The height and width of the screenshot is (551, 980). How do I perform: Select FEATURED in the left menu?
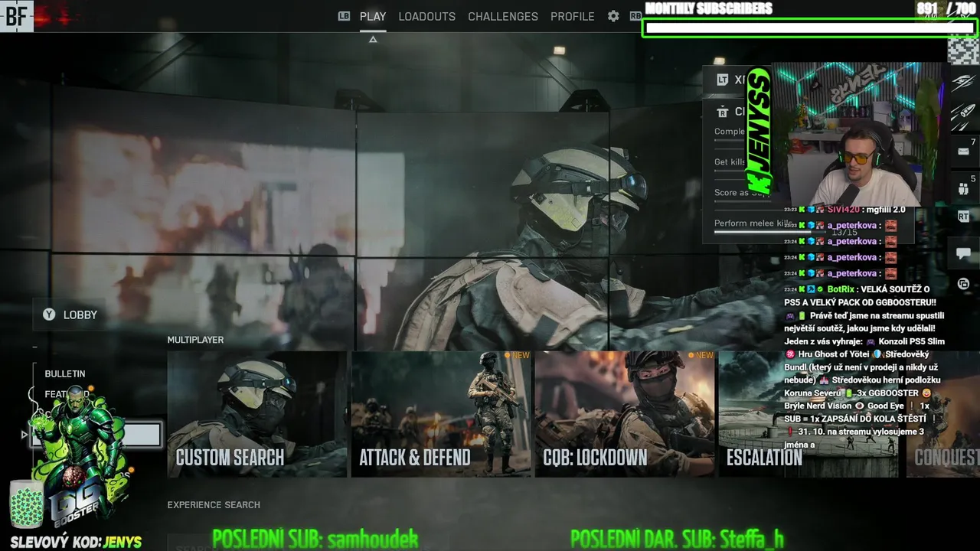point(67,394)
